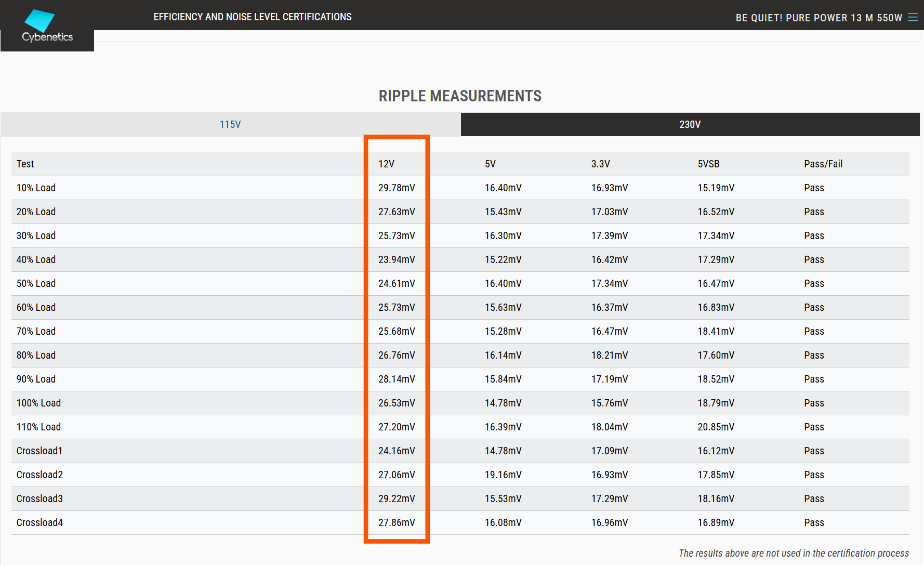Click the 26.76mV 12V value

[x=397, y=355]
